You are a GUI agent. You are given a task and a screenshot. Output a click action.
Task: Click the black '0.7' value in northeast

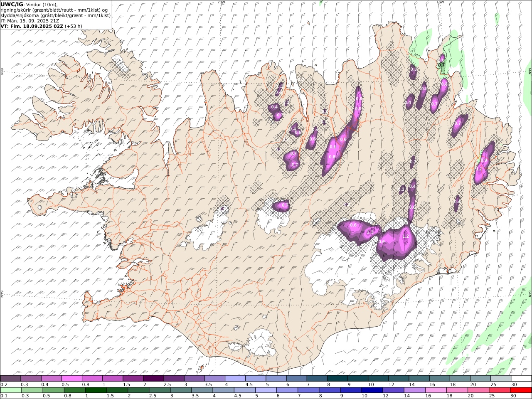[x=441, y=65]
